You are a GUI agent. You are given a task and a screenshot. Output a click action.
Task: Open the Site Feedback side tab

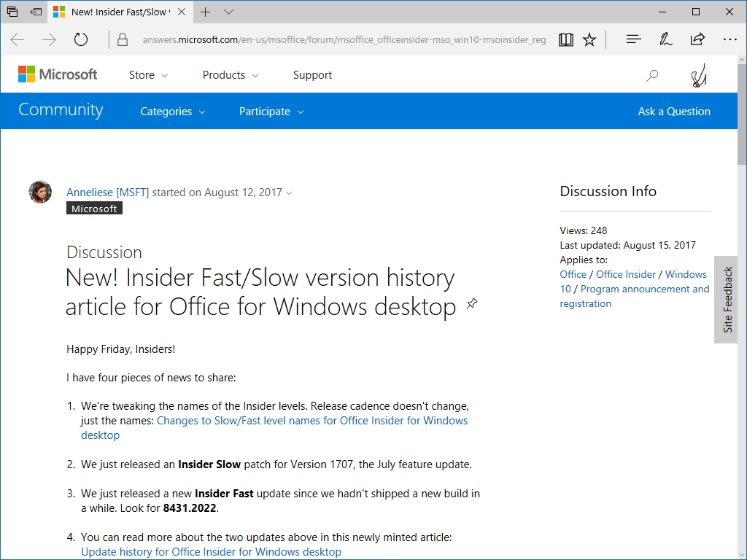point(727,300)
